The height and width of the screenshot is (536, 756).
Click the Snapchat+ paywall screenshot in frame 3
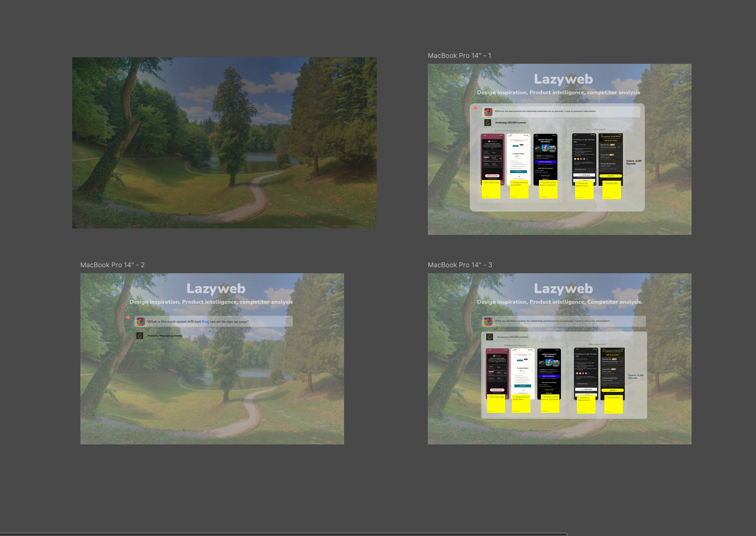(x=613, y=371)
